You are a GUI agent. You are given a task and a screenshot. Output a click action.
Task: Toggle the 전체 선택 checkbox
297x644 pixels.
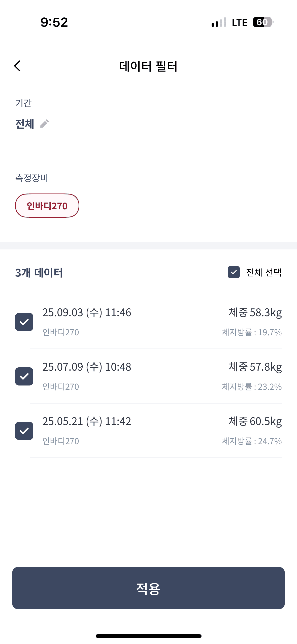point(234,272)
